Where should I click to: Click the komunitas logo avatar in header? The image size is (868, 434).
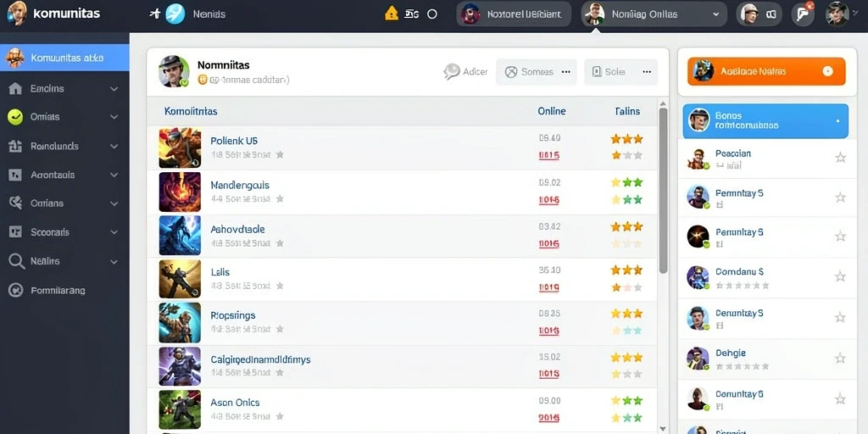(17, 14)
